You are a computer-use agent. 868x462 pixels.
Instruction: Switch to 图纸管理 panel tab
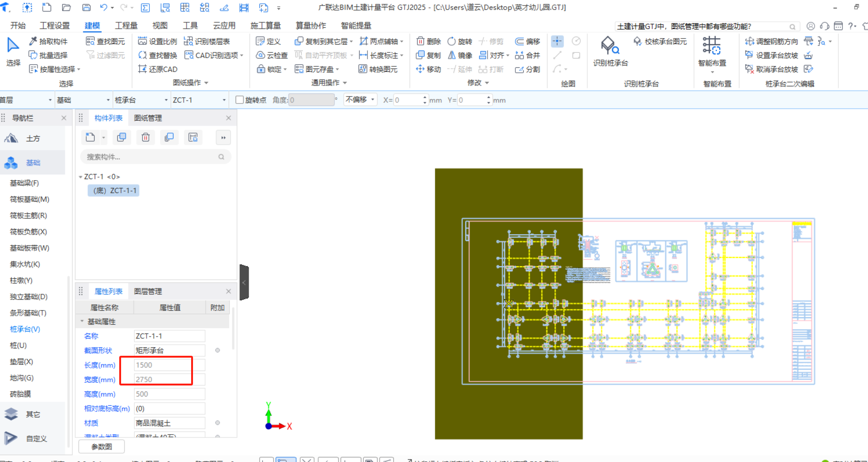(148, 118)
